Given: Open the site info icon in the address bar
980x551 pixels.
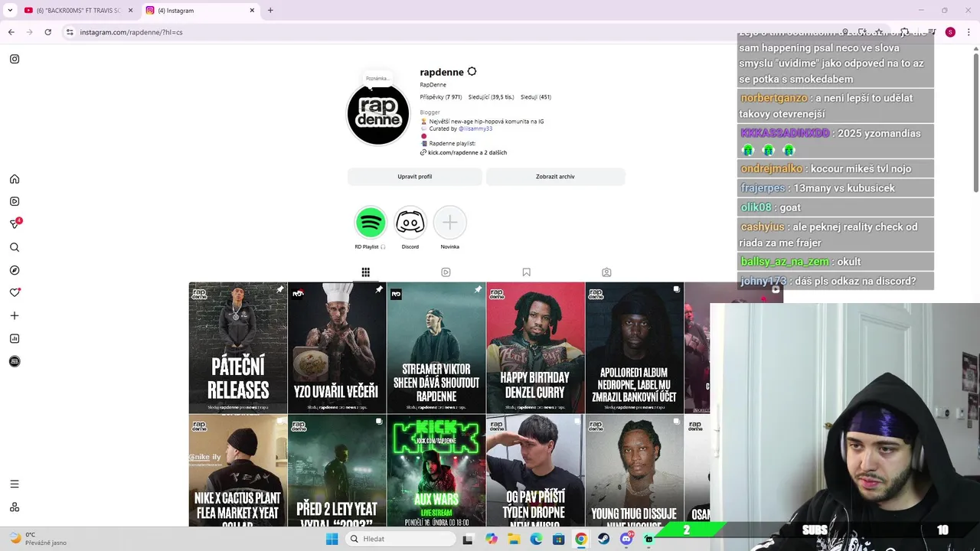Looking at the screenshot, I should click(70, 32).
